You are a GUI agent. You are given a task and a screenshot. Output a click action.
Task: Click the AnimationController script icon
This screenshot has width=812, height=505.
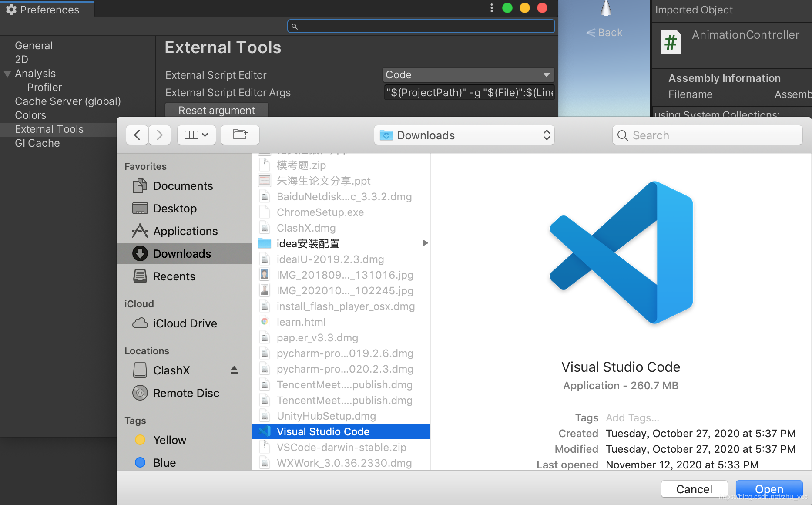pyautogui.click(x=671, y=42)
